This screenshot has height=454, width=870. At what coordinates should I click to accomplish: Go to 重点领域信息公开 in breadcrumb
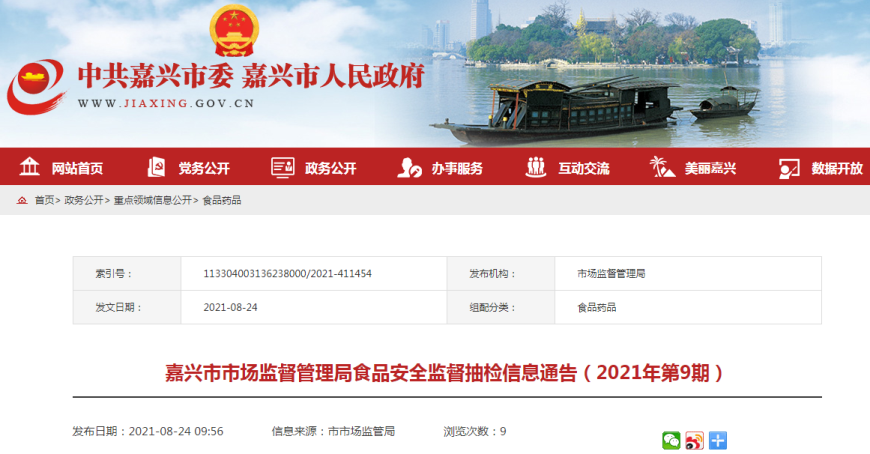point(153,200)
